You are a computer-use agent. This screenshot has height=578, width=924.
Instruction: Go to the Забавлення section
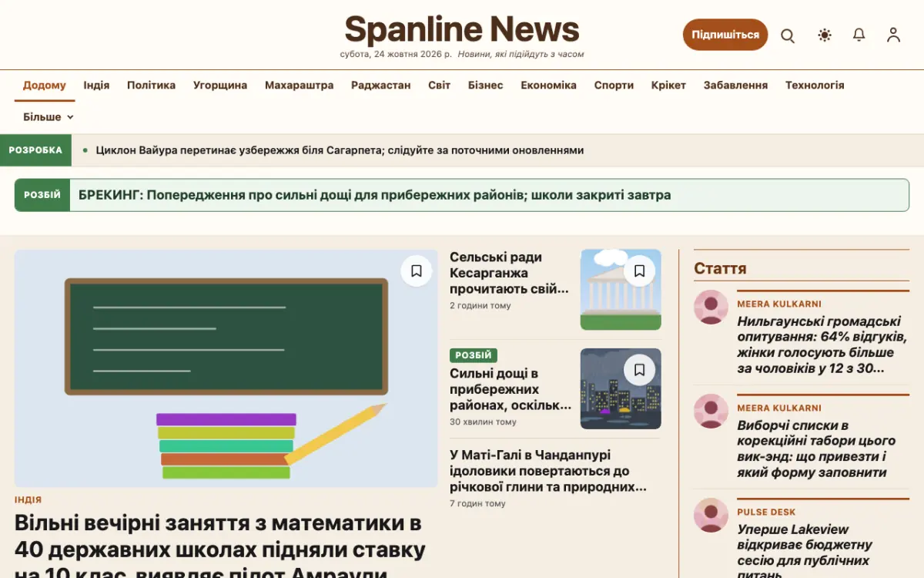pos(735,86)
